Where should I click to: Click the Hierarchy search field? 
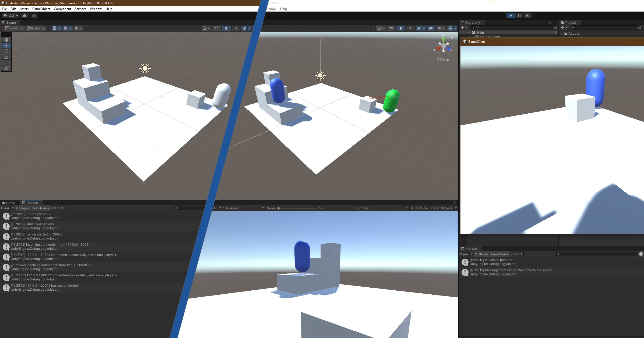(x=511, y=27)
